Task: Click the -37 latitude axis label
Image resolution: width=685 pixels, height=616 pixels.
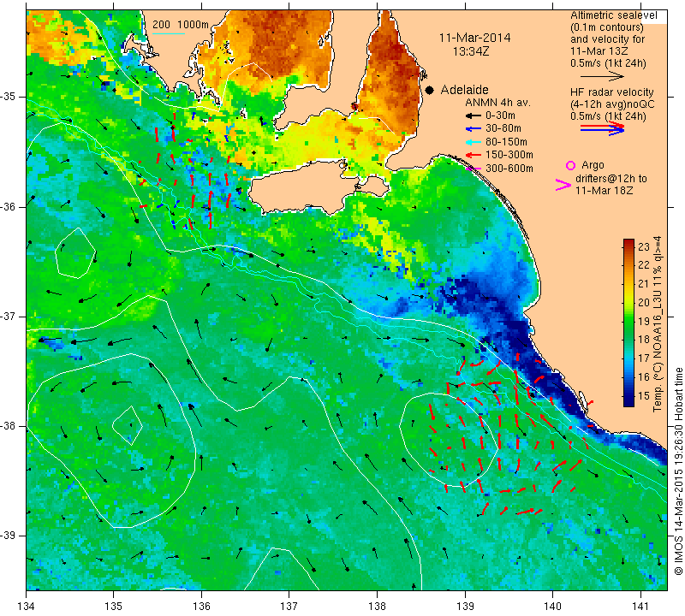Action: pos(8,316)
